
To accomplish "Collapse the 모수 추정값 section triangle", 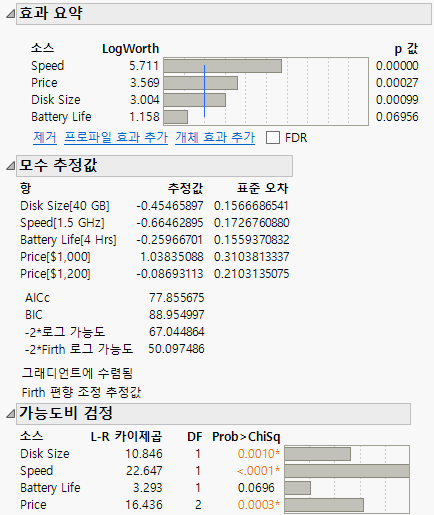I will 10,166.
